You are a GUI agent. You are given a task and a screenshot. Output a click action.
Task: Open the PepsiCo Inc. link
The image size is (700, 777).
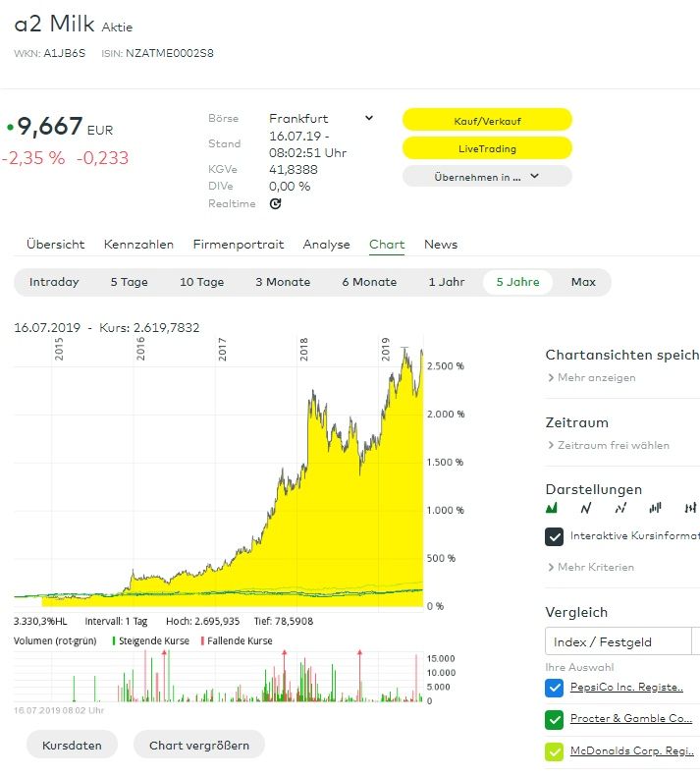click(626, 688)
